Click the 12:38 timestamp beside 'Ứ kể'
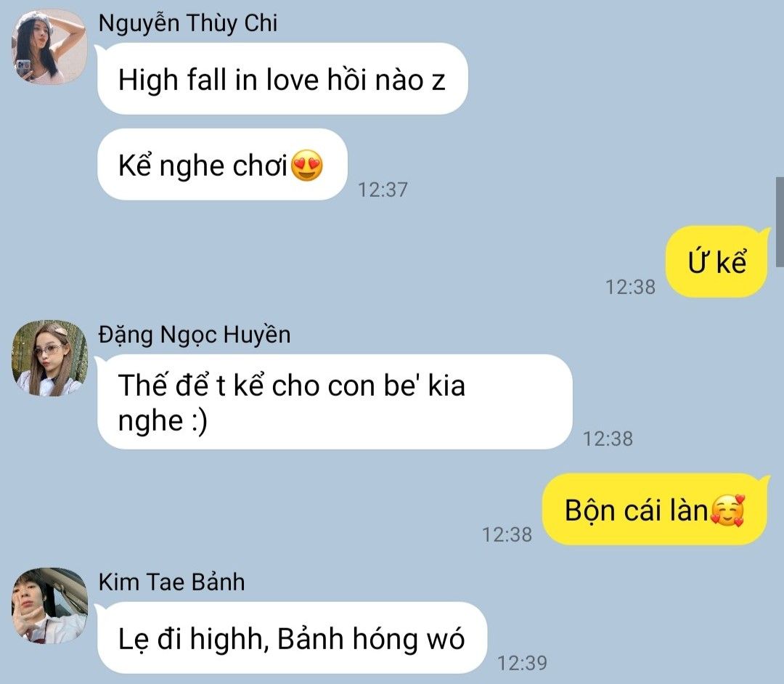 (x=630, y=287)
